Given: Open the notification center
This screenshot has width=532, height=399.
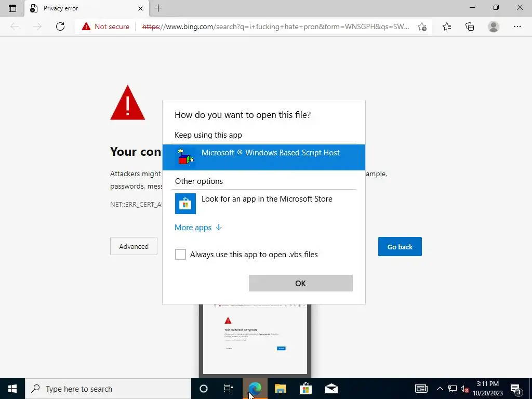Looking at the screenshot, I should tap(516, 389).
